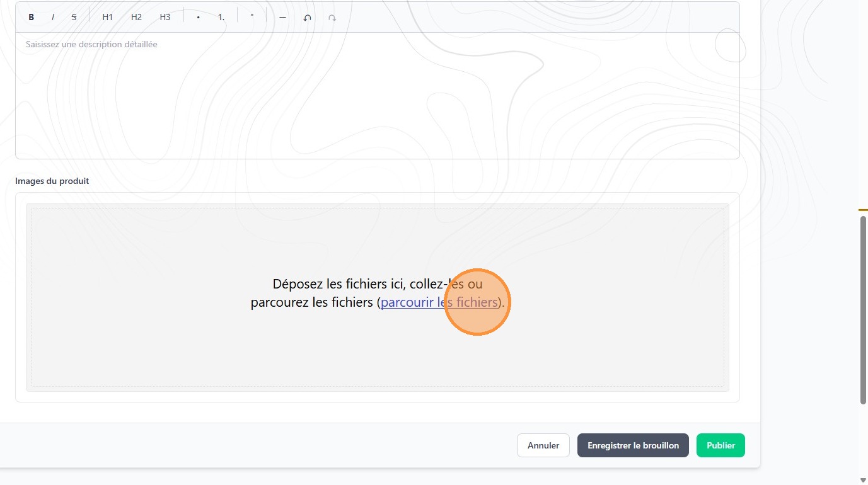Image resolution: width=868 pixels, height=485 pixels.
Task: Click the page vertical scrollbar thumb
Action: click(x=863, y=310)
